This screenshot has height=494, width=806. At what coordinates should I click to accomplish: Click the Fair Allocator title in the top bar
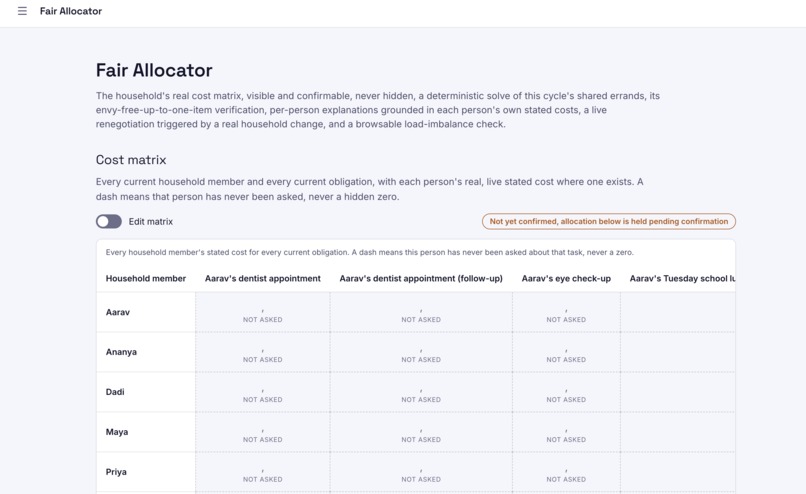71,11
